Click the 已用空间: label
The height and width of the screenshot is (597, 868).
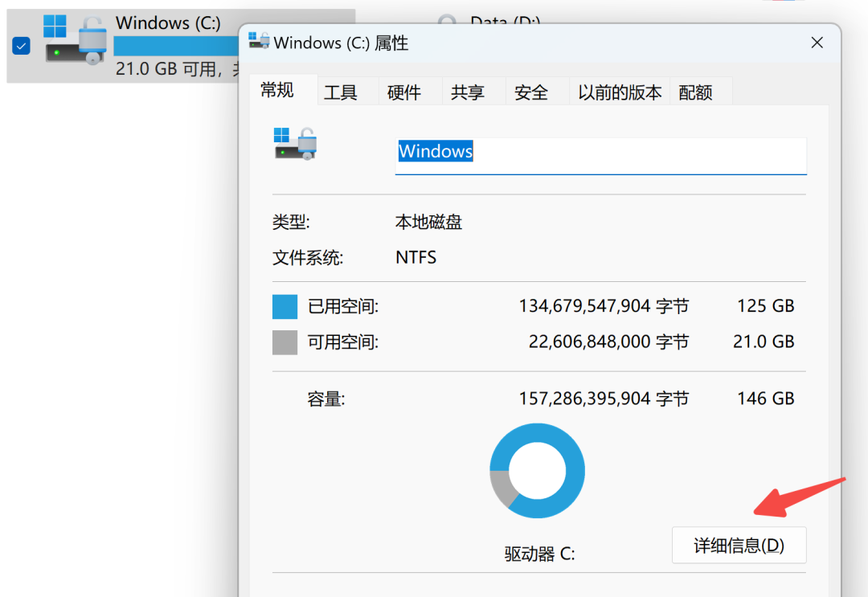[343, 306]
